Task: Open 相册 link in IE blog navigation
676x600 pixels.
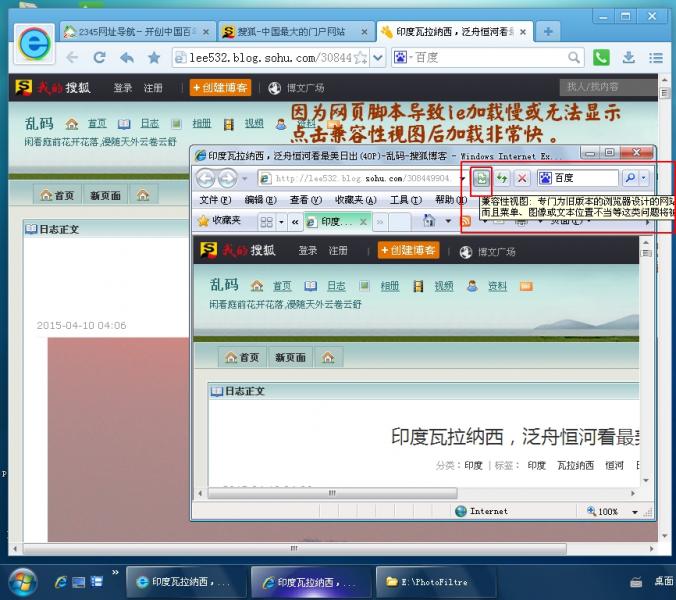Action: [x=390, y=286]
